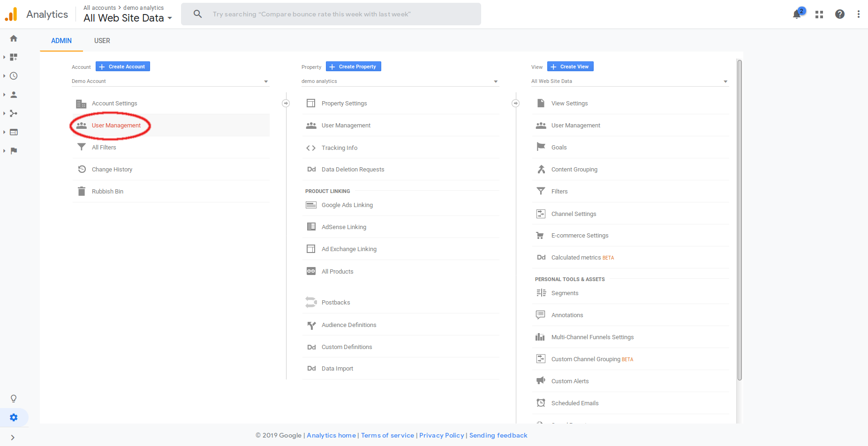Viewport: 868px width, 446px height.
Task: Open the Help question mark icon
Action: pos(839,14)
